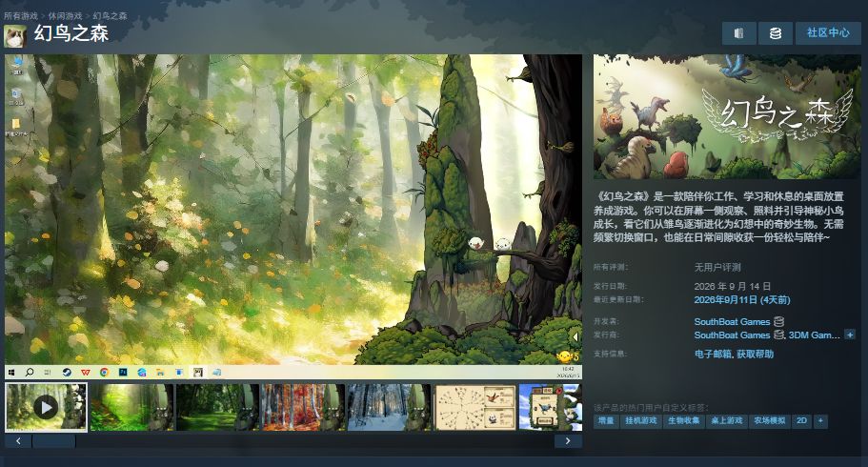
Task: Expand the tag list with the + button
Action: click(820, 421)
